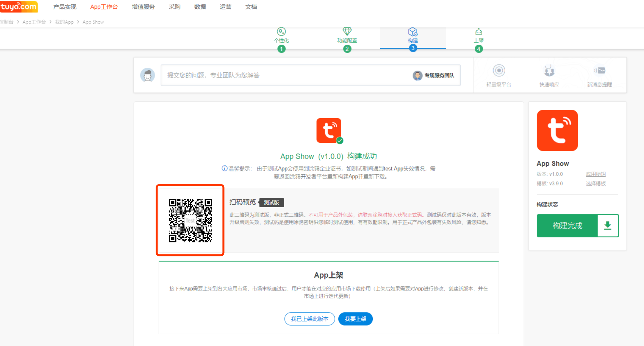Open the 上架 step icon
644x346 pixels.
point(479,32)
